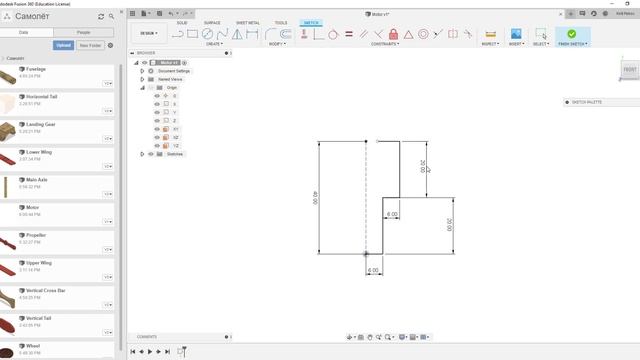Select the Fillet modify tool

(270, 34)
